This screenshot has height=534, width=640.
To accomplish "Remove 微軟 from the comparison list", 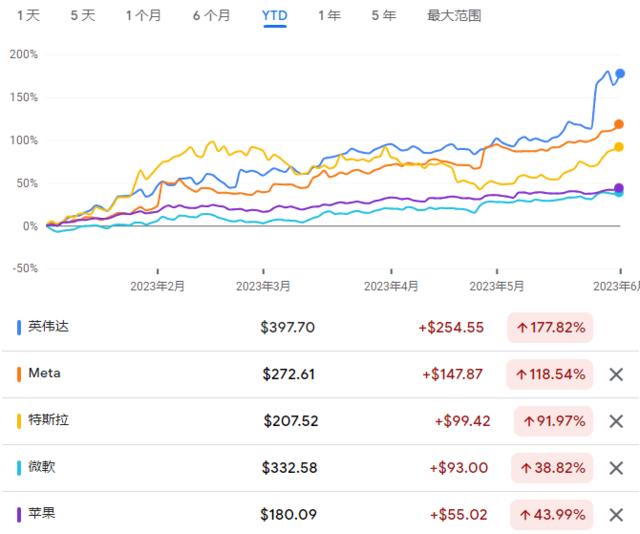I will [616, 468].
